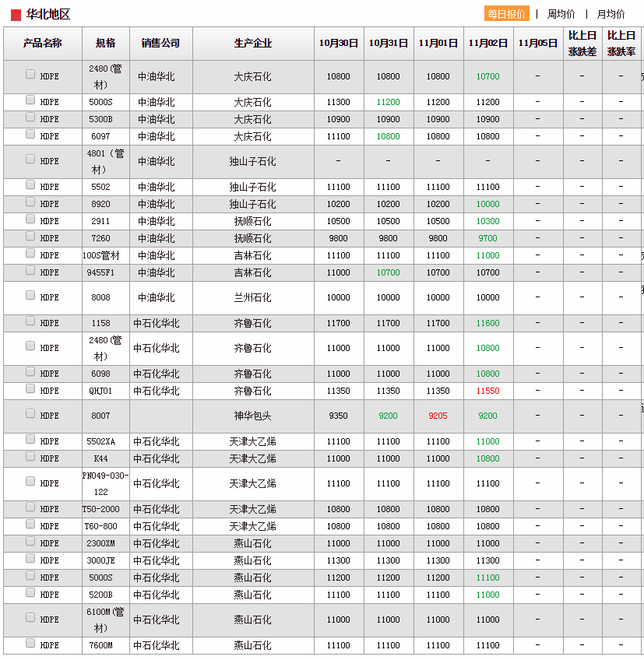Switch to the 月均价 tab
This screenshot has height=660, width=644.
point(611,14)
